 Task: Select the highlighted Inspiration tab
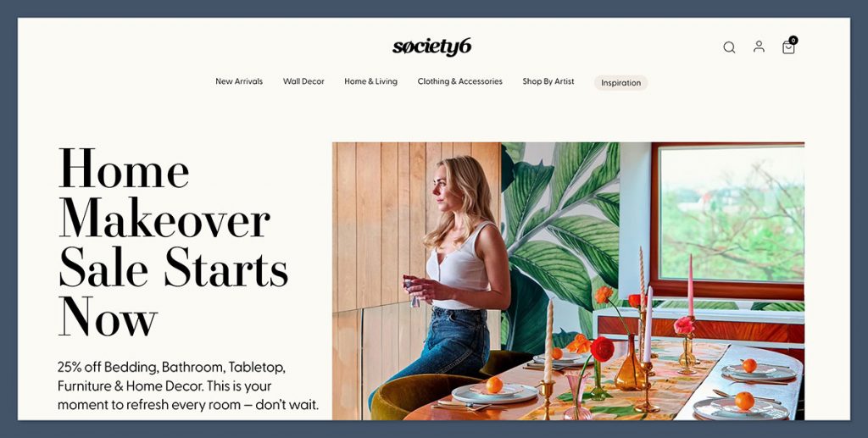click(x=621, y=83)
